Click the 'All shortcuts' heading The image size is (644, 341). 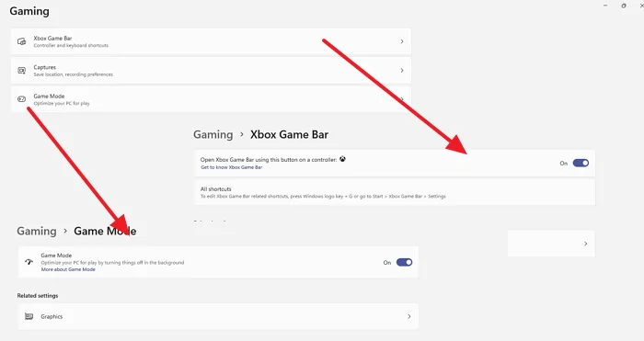215,189
